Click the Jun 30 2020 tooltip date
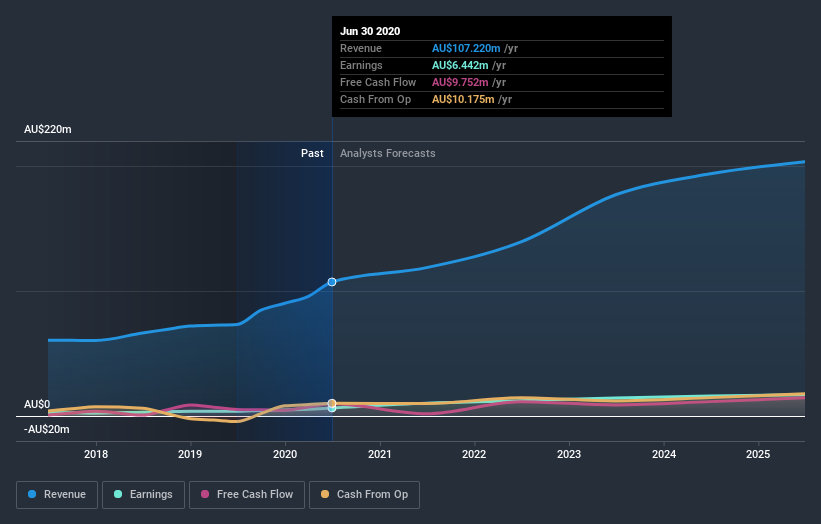 [370, 31]
